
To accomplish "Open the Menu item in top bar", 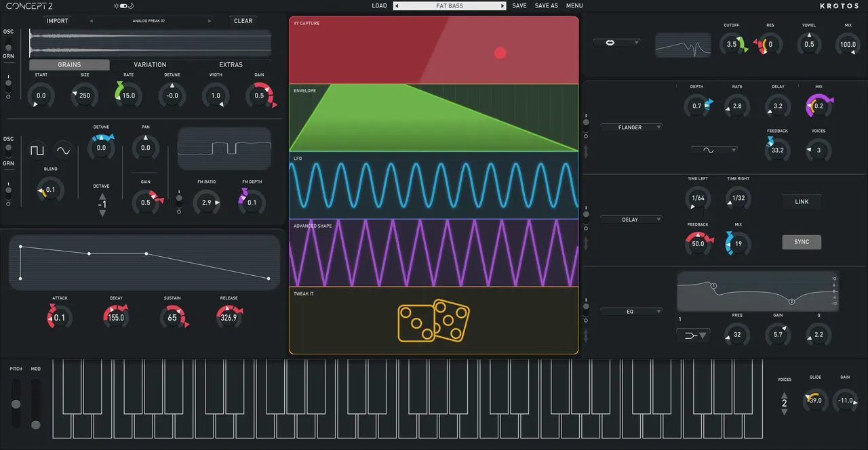I will pyautogui.click(x=574, y=6).
